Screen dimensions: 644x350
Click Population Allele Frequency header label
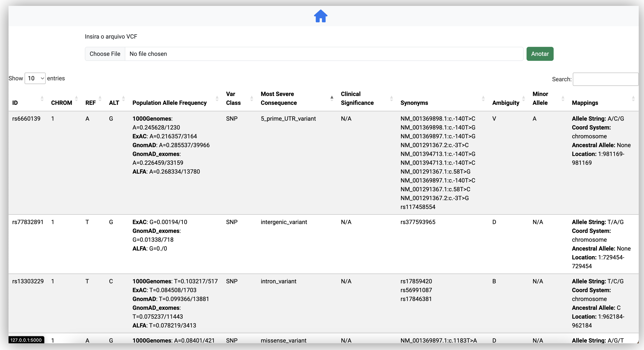pos(170,103)
